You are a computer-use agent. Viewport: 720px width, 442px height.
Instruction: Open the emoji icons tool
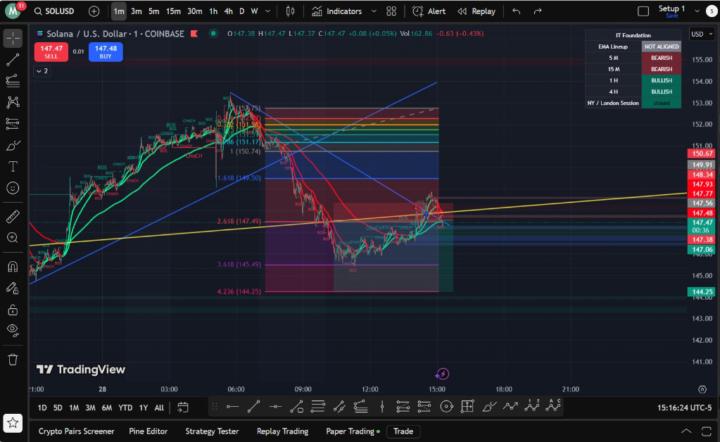click(x=13, y=188)
